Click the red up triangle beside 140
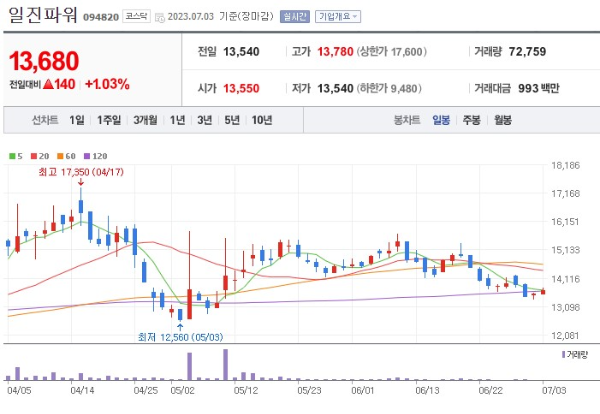The image size is (600, 414). point(48,84)
